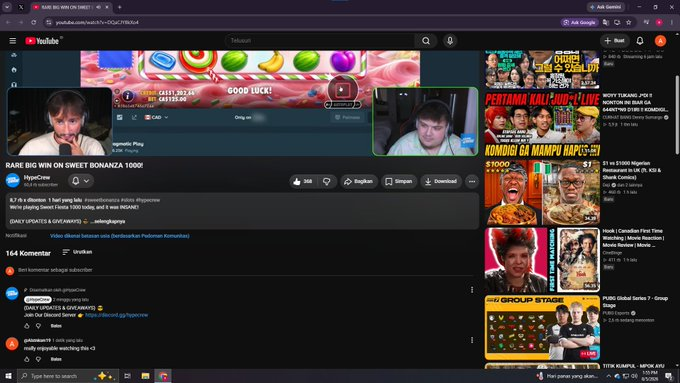Image resolution: width=680 pixels, height=383 pixels.
Task: Go to YouTube home via logo
Action: pos(42,41)
